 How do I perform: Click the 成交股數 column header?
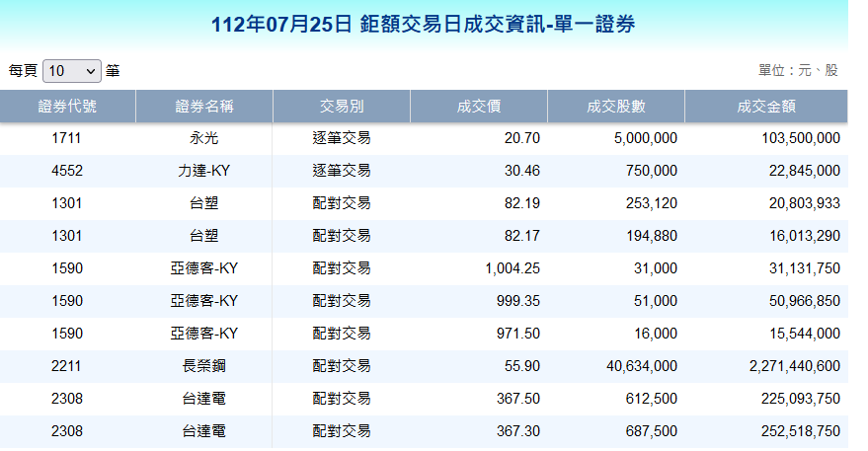point(616,107)
